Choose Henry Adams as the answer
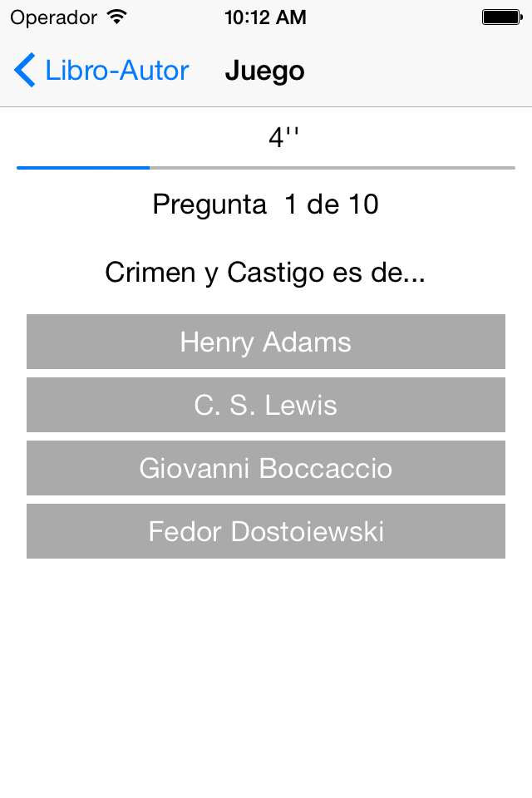The image size is (532, 798). point(266,342)
